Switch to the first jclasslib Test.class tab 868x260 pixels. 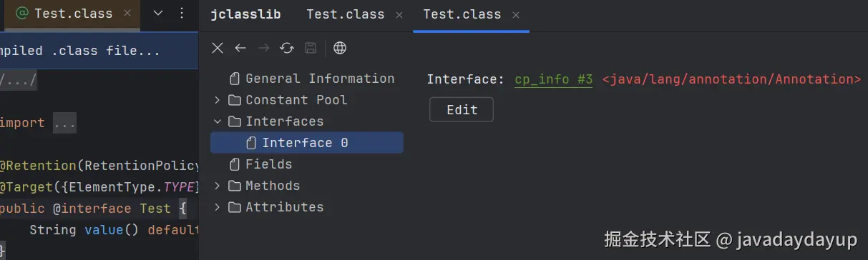pyautogui.click(x=345, y=14)
